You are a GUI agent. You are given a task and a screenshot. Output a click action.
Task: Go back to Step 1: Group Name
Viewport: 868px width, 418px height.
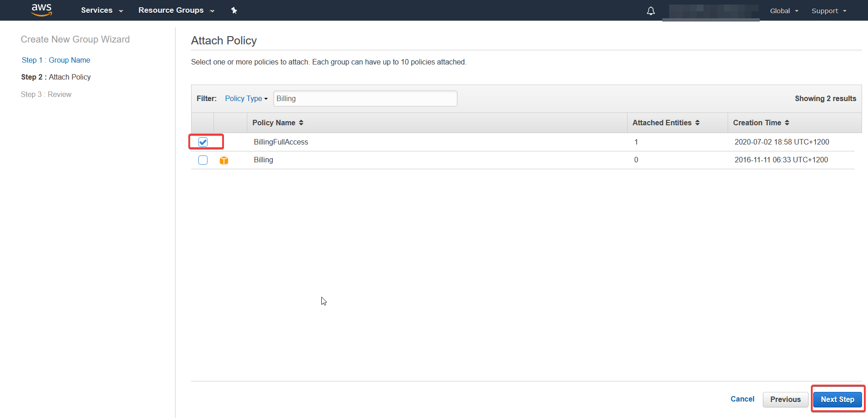56,60
